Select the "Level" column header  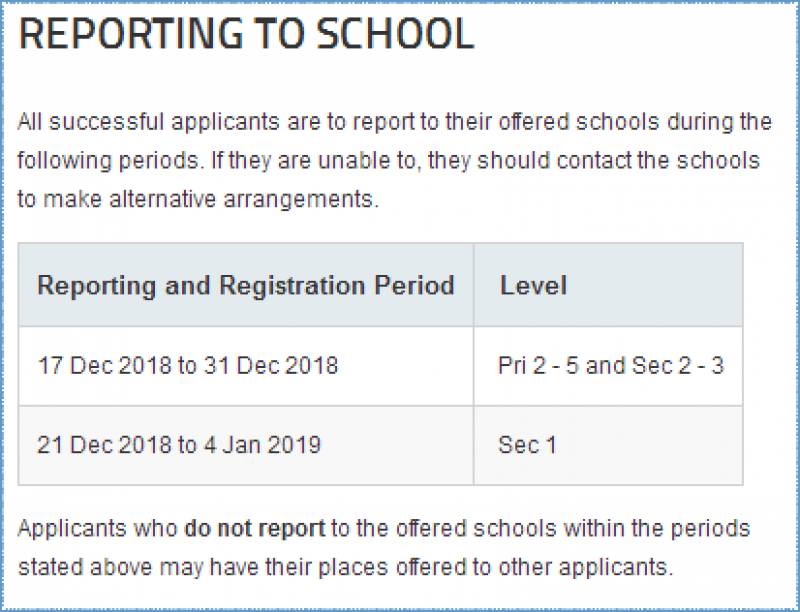click(x=533, y=285)
